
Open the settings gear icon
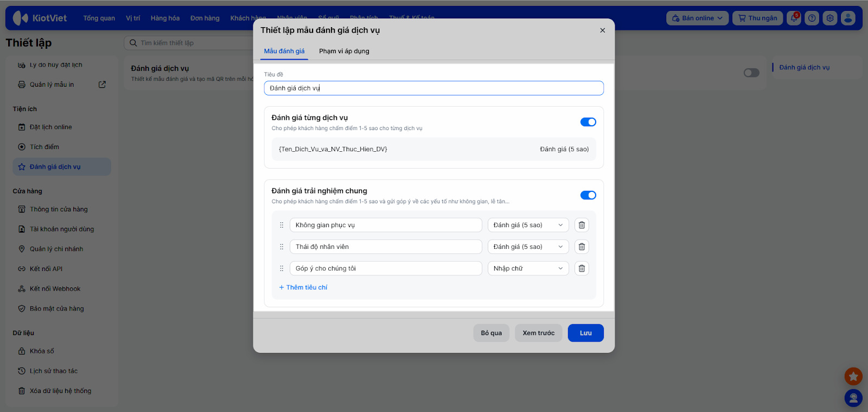(x=830, y=18)
